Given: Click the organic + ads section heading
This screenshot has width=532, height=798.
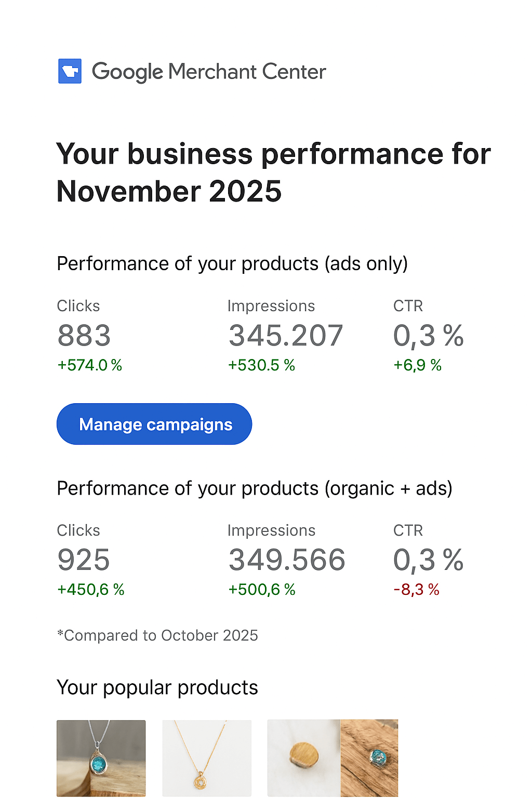Looking at the screenshot, I should pyautogui.click(x=255, y=489).
